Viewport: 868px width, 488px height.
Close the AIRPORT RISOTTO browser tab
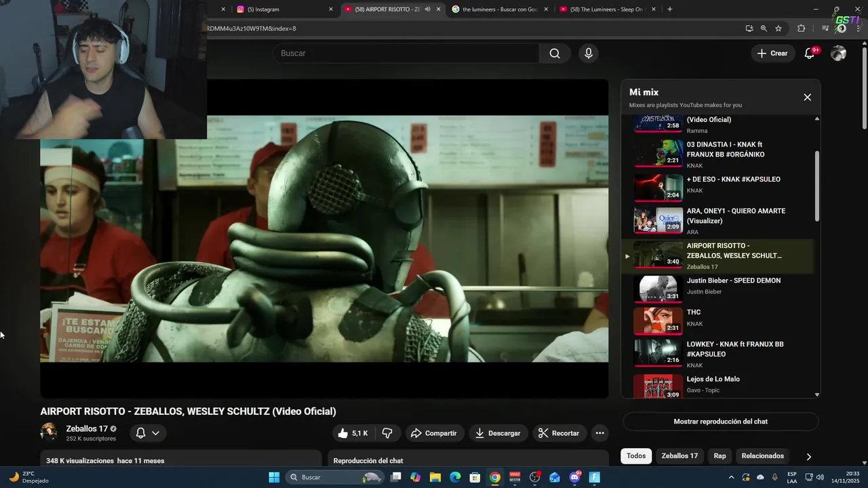[439, 9]
